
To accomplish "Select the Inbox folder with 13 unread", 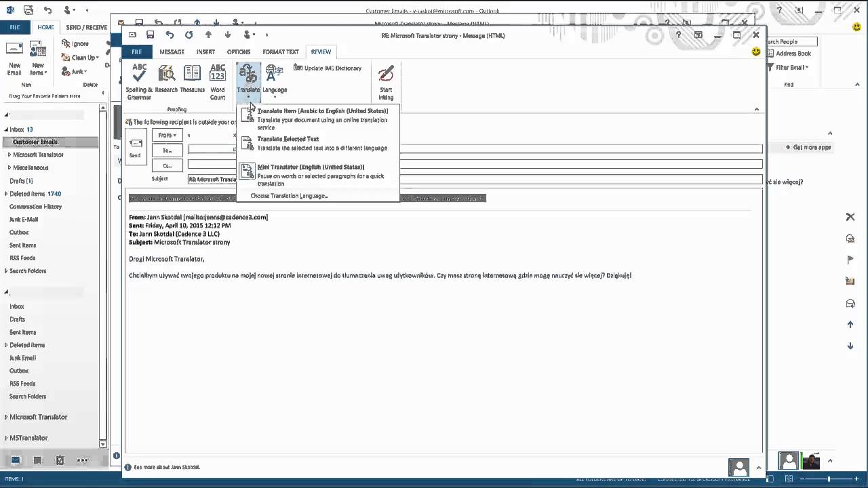I will point(21,129).
